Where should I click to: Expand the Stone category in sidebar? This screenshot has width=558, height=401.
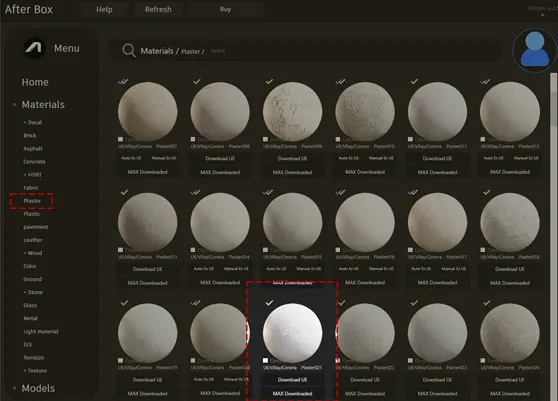point(33,292)
